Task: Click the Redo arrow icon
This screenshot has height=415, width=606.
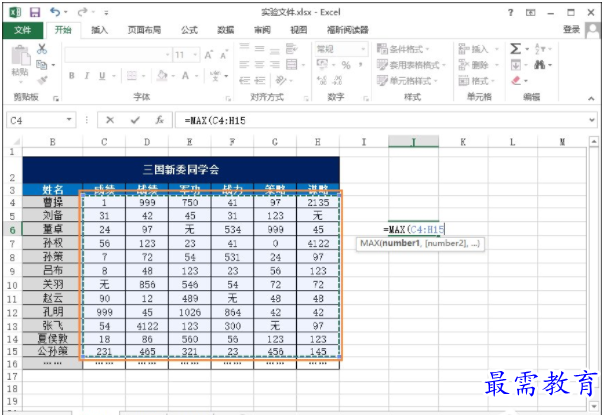Action: pyautogui.click(x=82, y=12)
